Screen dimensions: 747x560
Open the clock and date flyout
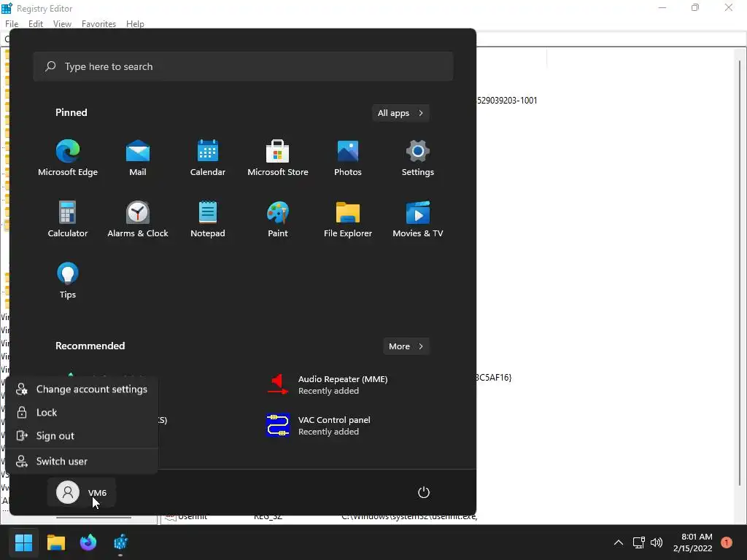click(693, 542)
